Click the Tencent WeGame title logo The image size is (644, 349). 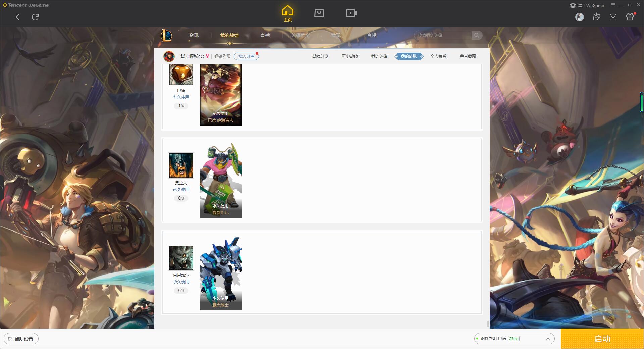26,5
